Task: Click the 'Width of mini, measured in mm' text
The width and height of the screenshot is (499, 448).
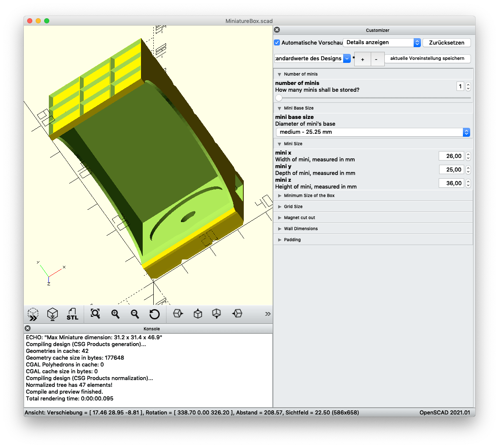Action: tap(315, 160)
